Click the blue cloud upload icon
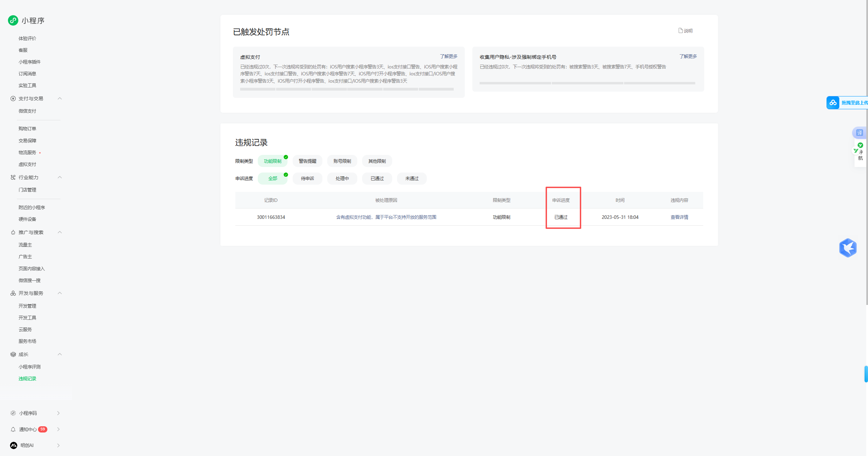868x456 pixels. tap(833, 103)
